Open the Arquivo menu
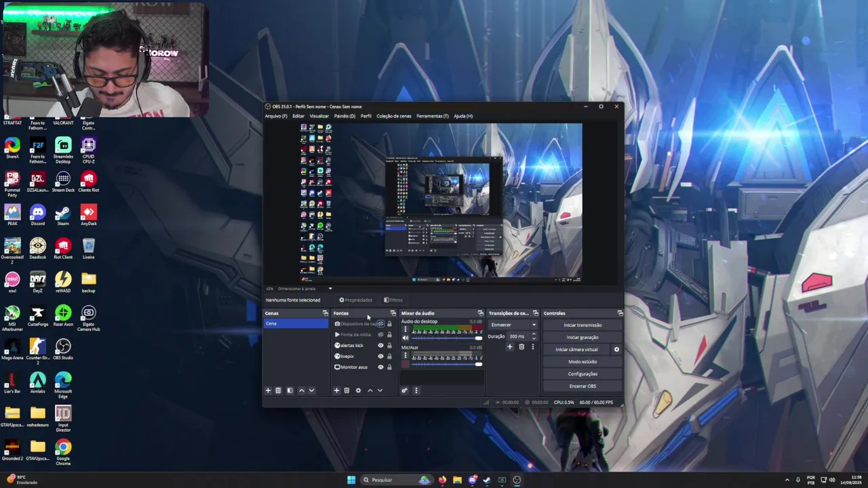This screenshot has height=488, width=868. [x=276, y=116]
